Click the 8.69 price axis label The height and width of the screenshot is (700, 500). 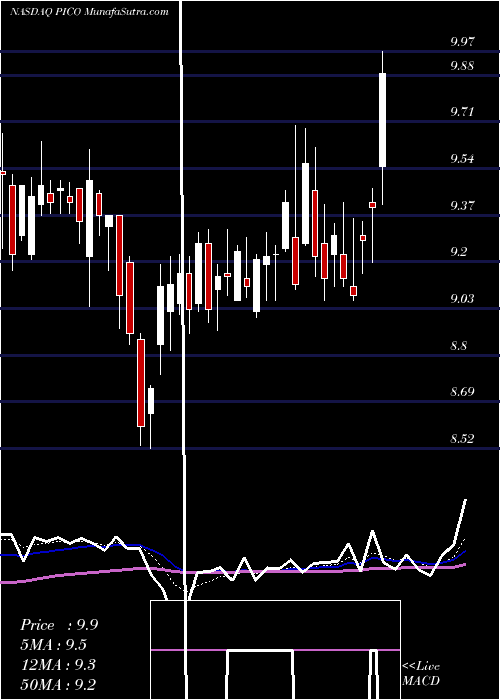click(x=462, y=392)
